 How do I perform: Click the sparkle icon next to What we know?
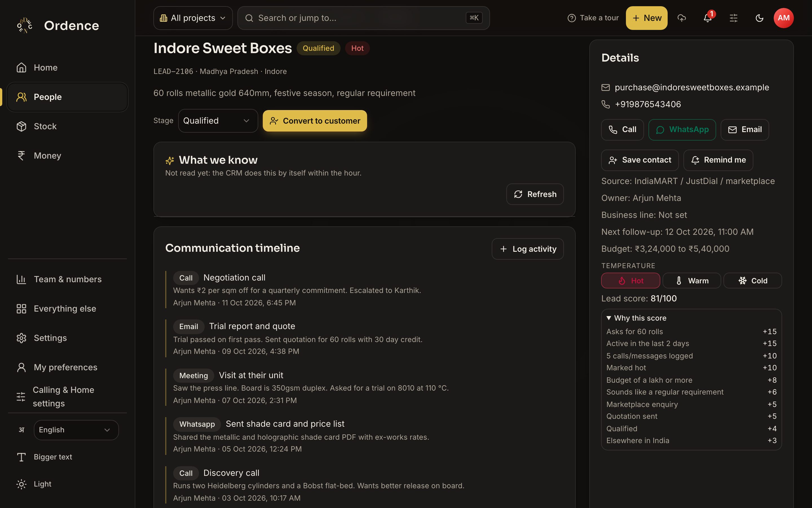[x=170, y=161]
